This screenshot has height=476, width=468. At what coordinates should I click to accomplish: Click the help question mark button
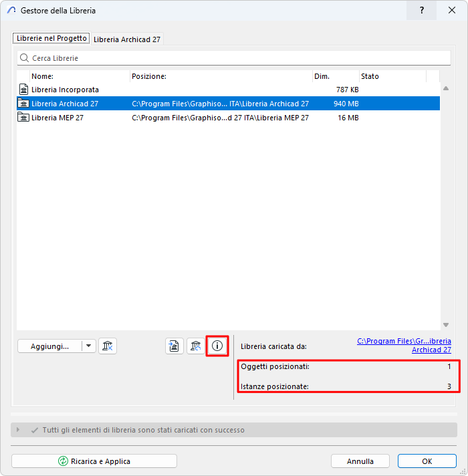click(422, 10)
